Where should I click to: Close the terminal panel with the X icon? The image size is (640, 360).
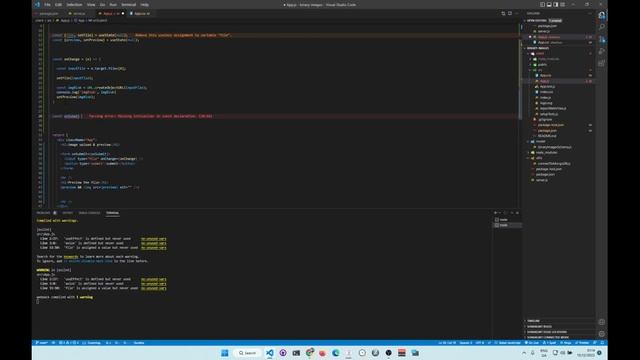click(x=518, y=213)
